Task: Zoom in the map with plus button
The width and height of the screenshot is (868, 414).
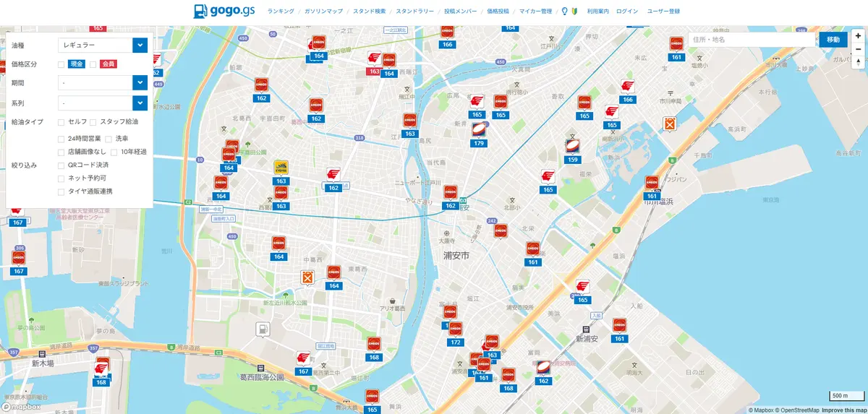Action: 858,35
